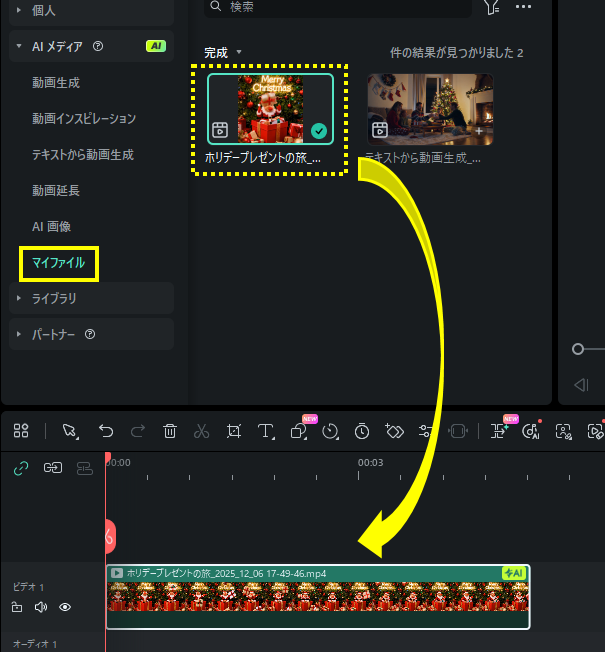Select the Crop tool icon
This screenshot has width=605, height=652.
(x=234, y=431)
